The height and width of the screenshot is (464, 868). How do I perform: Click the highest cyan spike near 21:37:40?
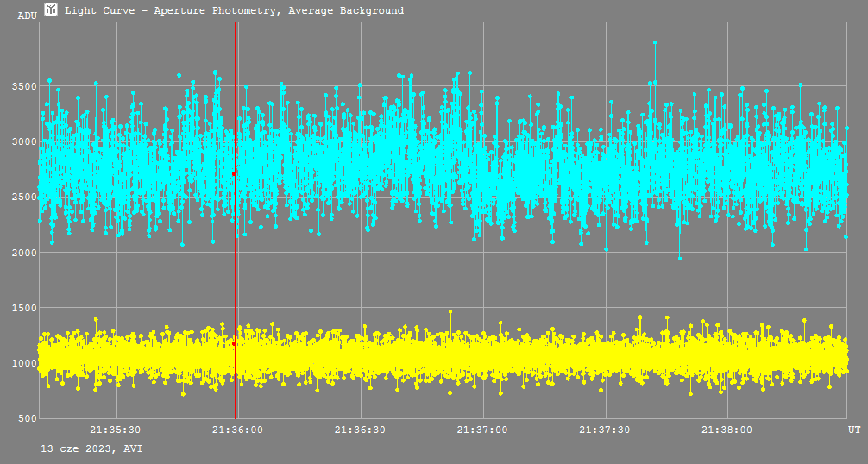[x=655, y=42]
